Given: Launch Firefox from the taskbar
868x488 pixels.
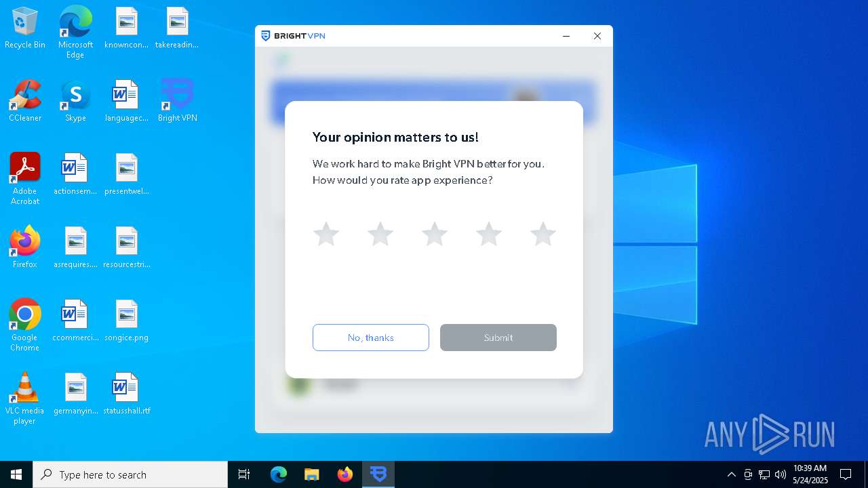Looking at the screenshot, I should [x=345, y=474].
